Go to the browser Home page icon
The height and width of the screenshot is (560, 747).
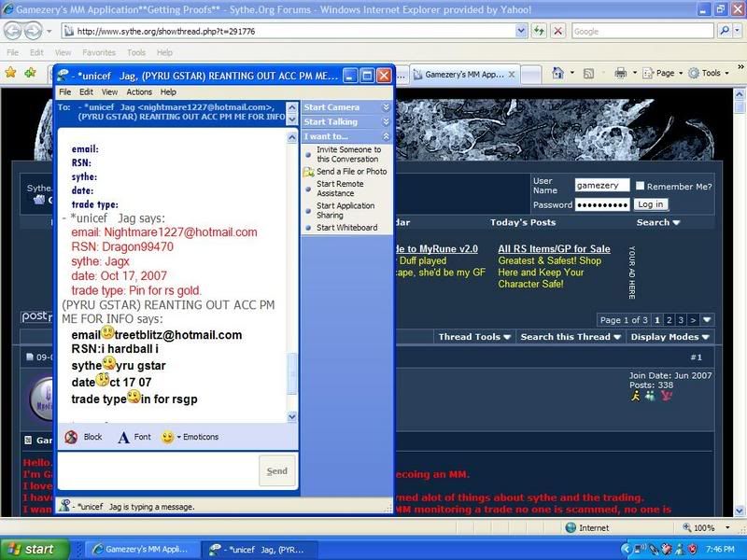[x=557, y=73]
